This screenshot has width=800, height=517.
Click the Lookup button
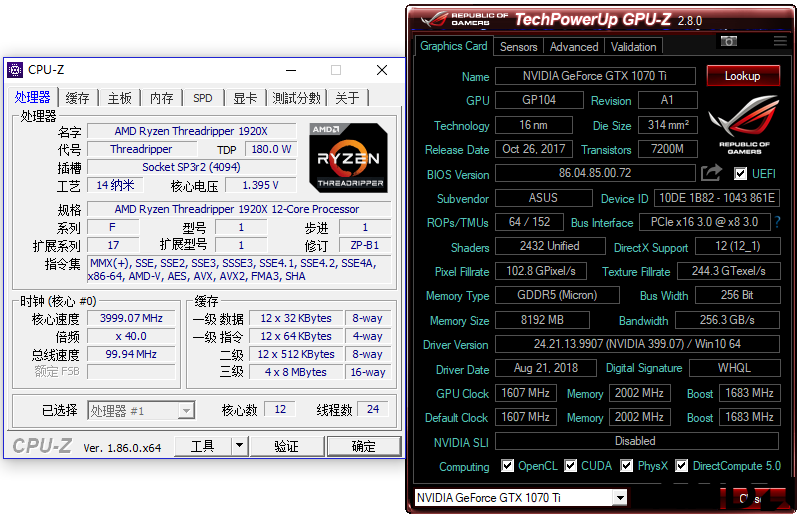(x=743, y=76)
